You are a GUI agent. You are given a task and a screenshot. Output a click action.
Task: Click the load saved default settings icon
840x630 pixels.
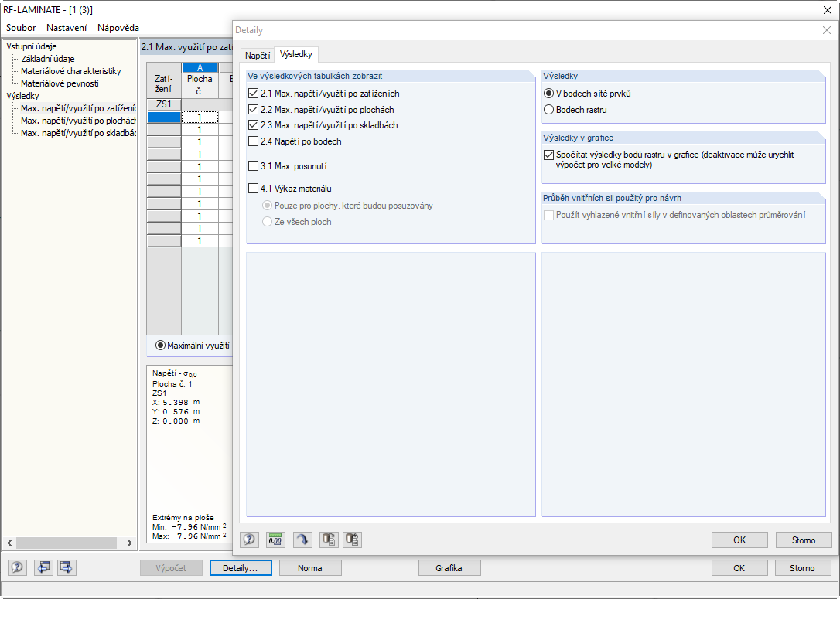[x=329, y=540]
